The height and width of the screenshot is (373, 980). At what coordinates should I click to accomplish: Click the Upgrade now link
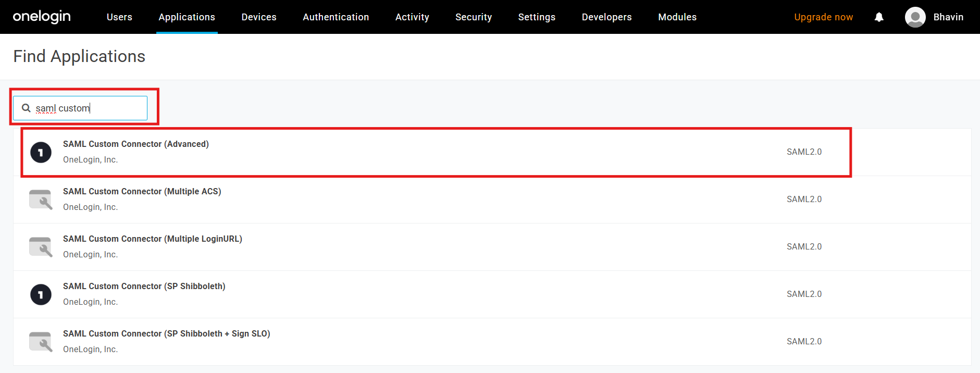[x=823, y=17]
